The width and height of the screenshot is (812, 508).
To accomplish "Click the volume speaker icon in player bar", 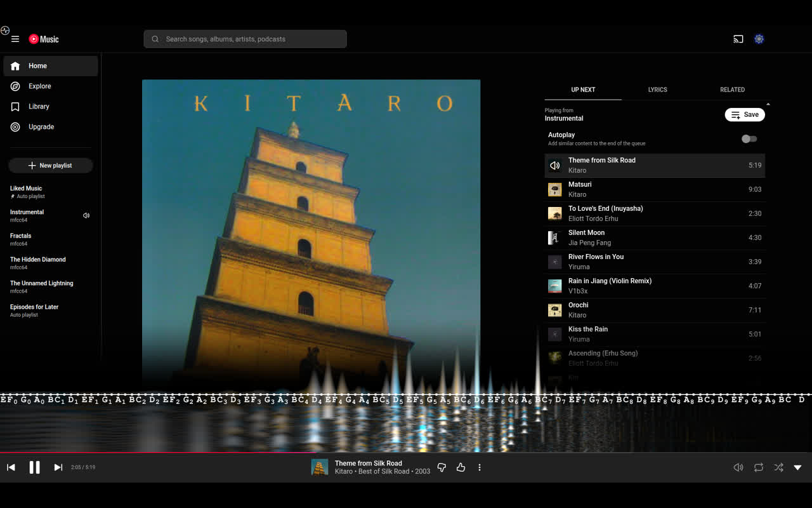I will (x=738, y=467).
